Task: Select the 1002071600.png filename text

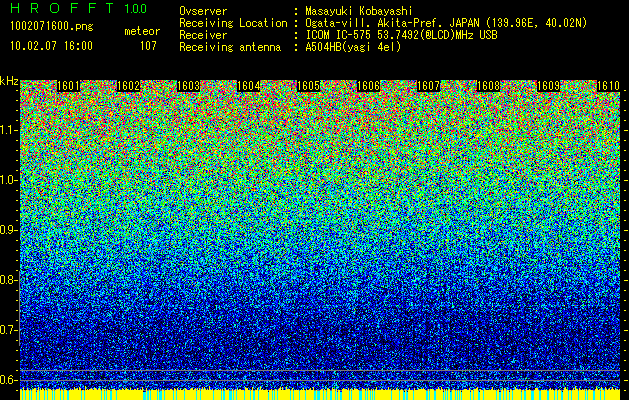Action: point(52,27)
